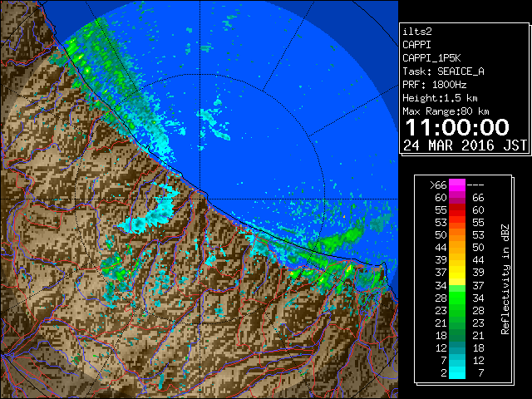Image resolution: width=532 pixels, height=399 pixels.
Task: Click the '24 MAR 2016 JST' date
Action: [465, 145]
